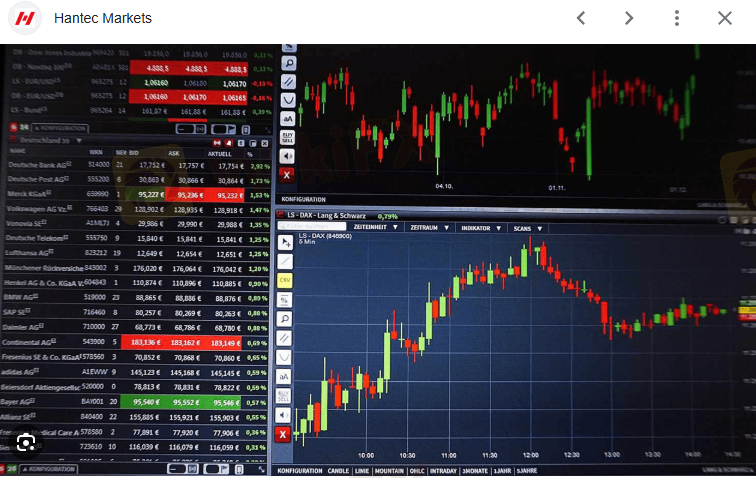Select parallel channel lines tool in upper chart
Screen dimensions: 756x478
(x=288, y=82)
